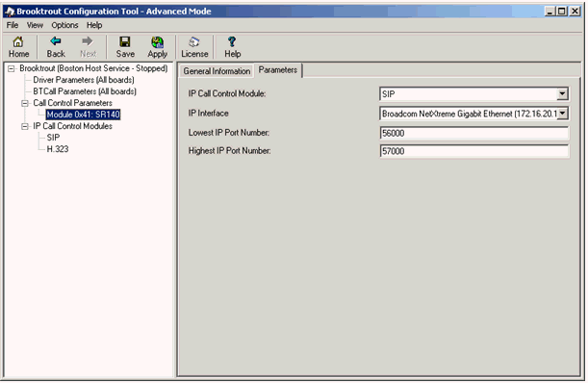This screenshot has height=383, width=588.
Task: Click the 'IP Call Control Module:' label
Action: 227,93
